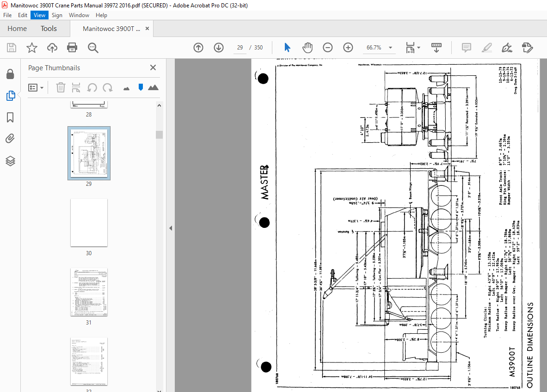Switch to the Home tab

tap(17, 29)
